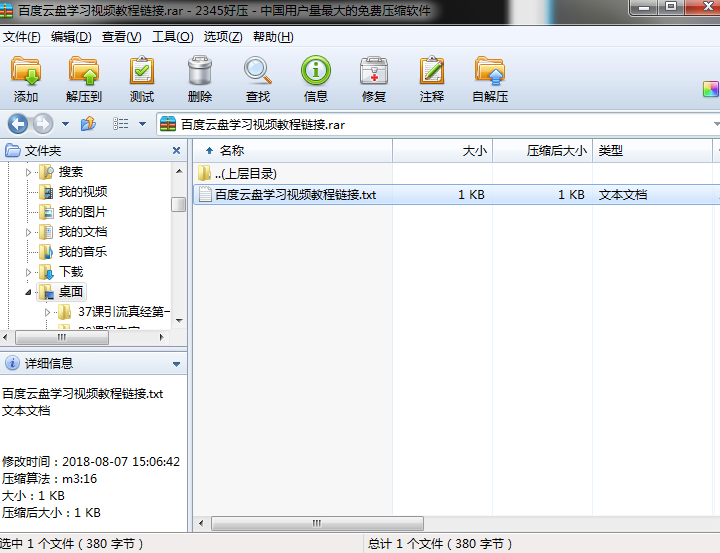Show archive 信息 (Info) icon
The image size is (720, 553).
(316, 79)
